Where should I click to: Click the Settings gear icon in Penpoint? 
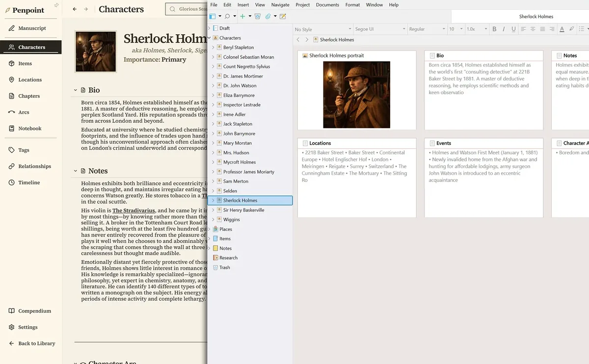(12, 327)
